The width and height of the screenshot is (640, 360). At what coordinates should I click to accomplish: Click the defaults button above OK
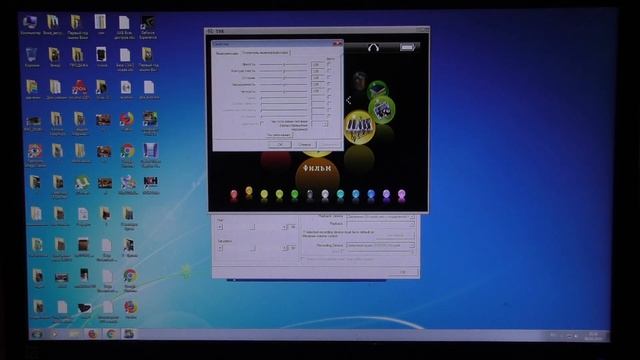tap(280, 135)
